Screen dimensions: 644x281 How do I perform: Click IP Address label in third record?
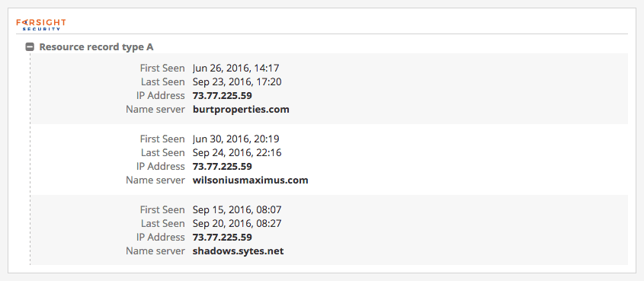161,238
